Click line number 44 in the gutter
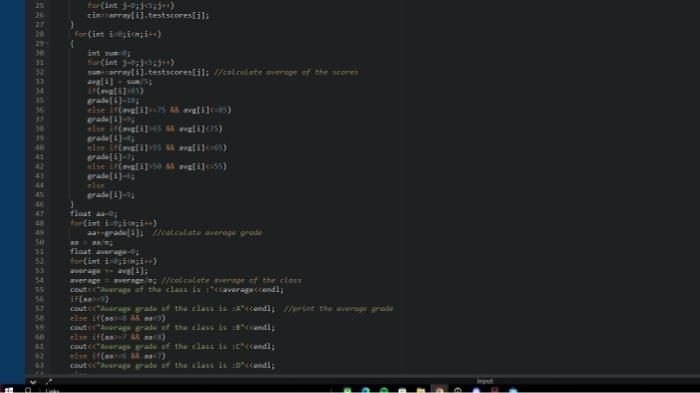 (x=39, y=185)
